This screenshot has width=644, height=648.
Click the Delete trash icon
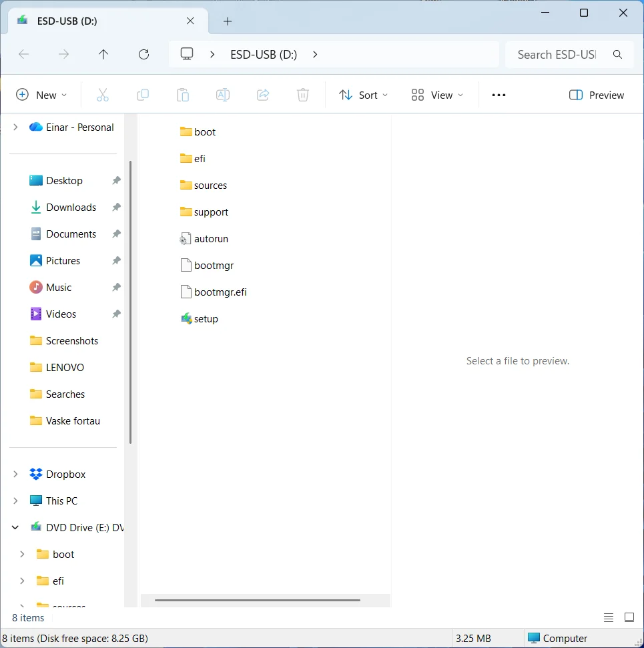click(x=303, y=95)
